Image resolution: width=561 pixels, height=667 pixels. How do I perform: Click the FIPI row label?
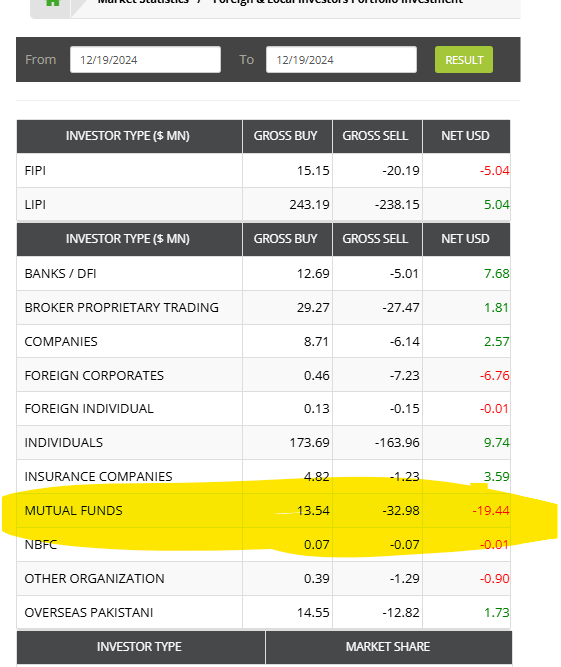click(x=35, y=171)
